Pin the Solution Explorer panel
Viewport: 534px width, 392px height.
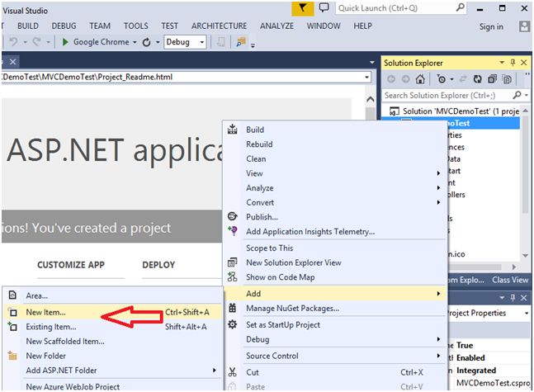coord(512,63)
